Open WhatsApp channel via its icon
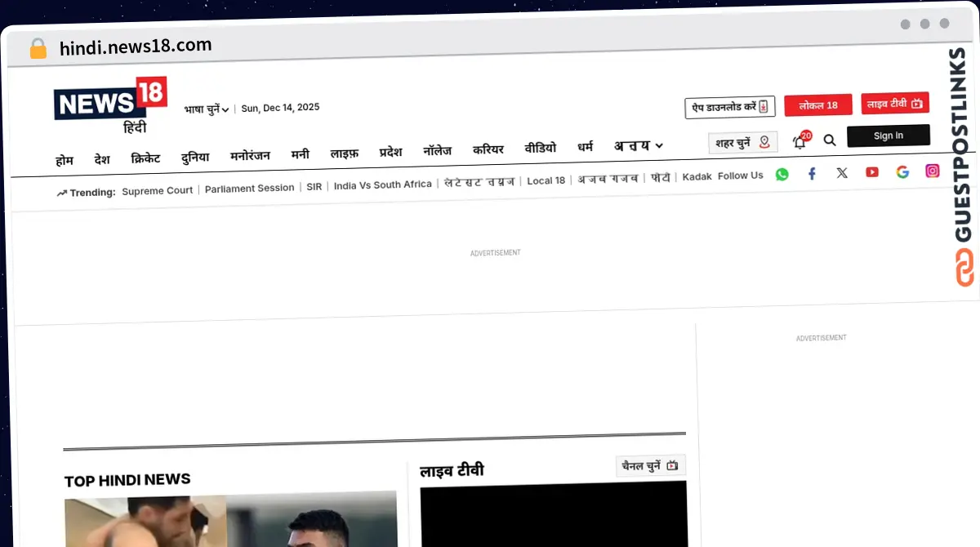 (x=782, y=174)
